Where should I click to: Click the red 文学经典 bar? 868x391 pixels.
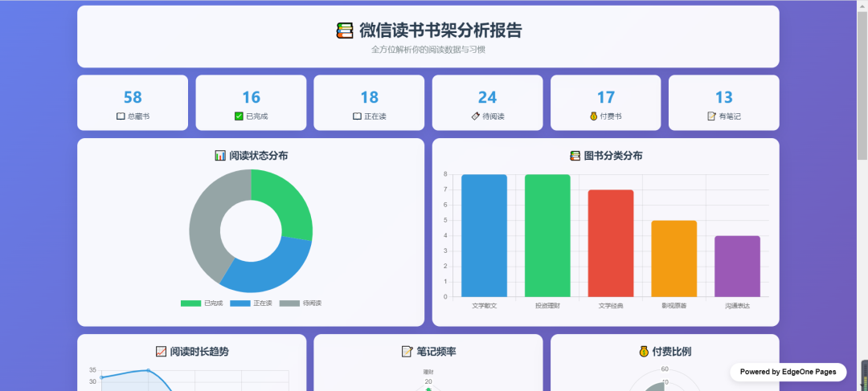[x=611, y=243]
